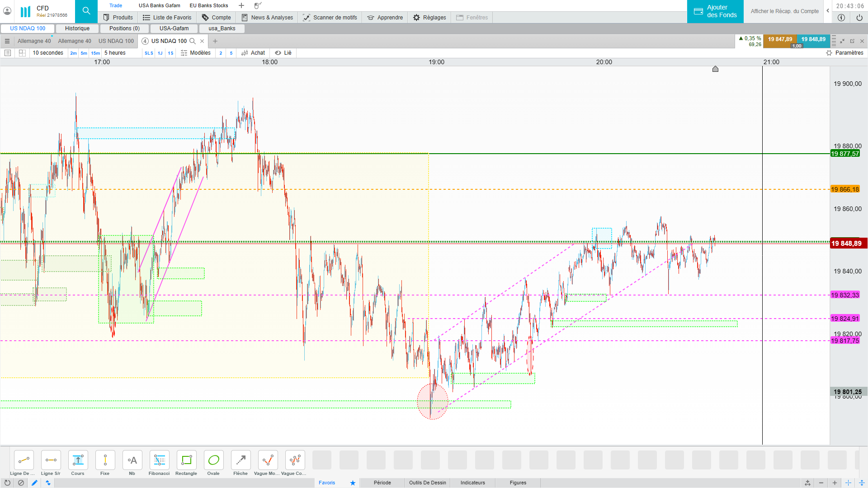Toggle the Favoris star
The width and height of the screenshot is (868, 488).
pyautogui.click(x=353, y=483)
